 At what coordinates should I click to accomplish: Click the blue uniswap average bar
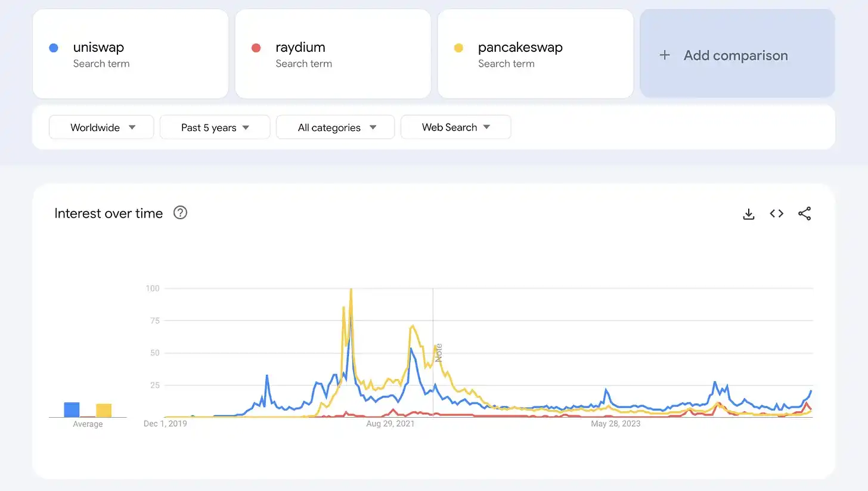tap(72, 410)
